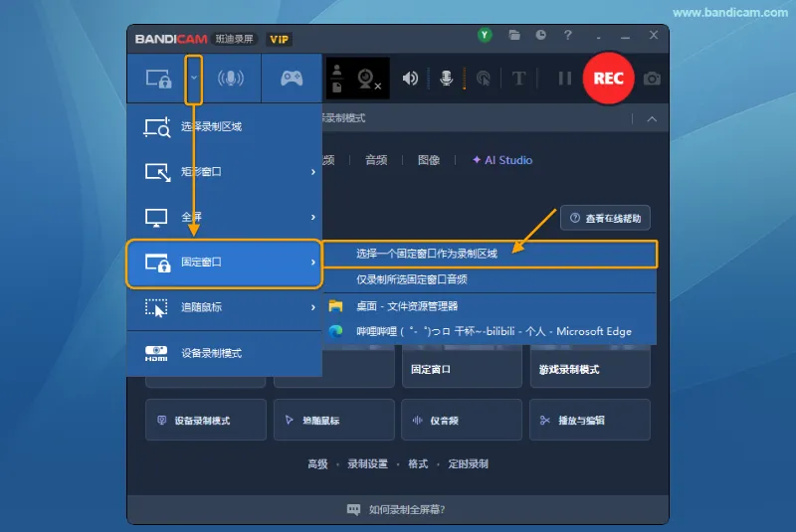Click the green Y account icon

point(485,35)
